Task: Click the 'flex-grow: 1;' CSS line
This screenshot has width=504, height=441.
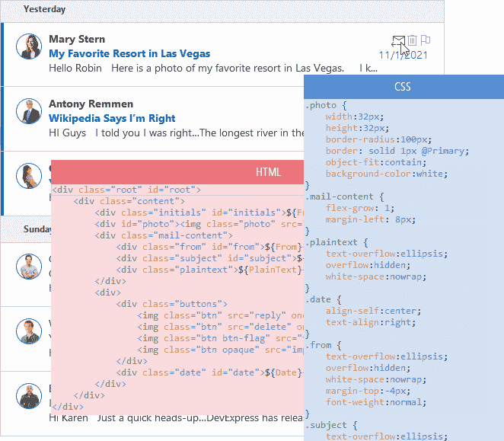Action: click(x=360, y=208)
